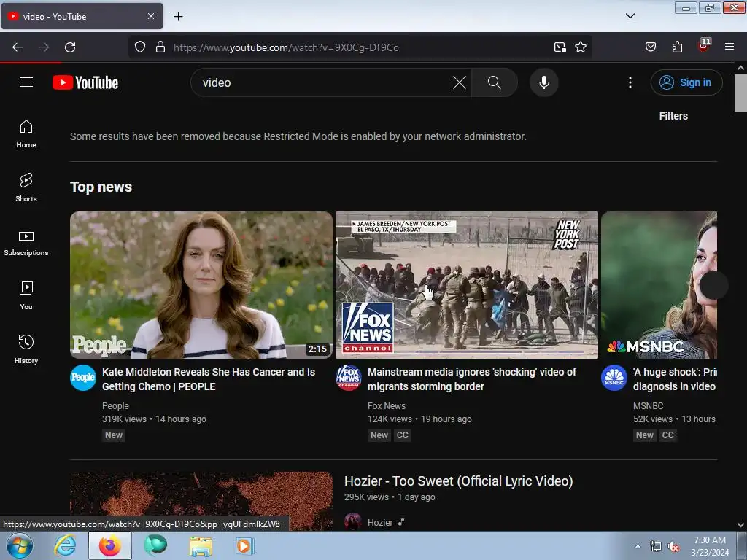Open the You section in sidebar
Viewport: 747px width, 560px height.
tap(26, 296)
